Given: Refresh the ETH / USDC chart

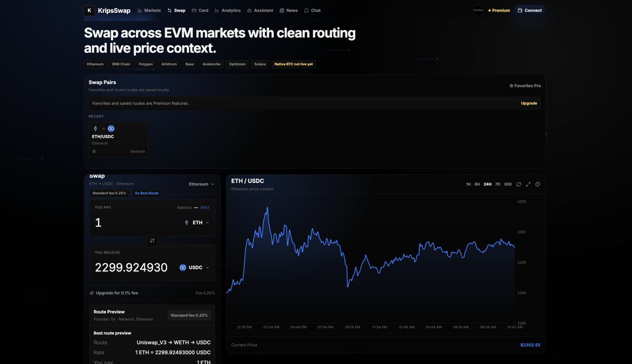Looking at the screenshot, I should pos(519,184).
